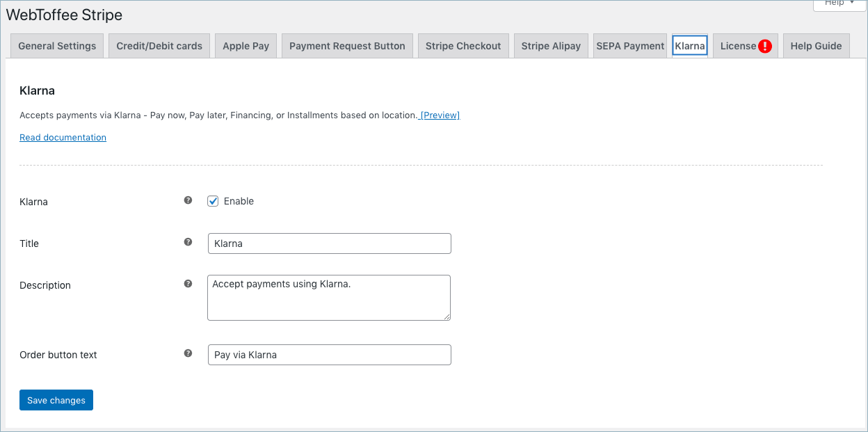
Task: Switch to the Stripe Checkout tab
Action: [463, 45]
